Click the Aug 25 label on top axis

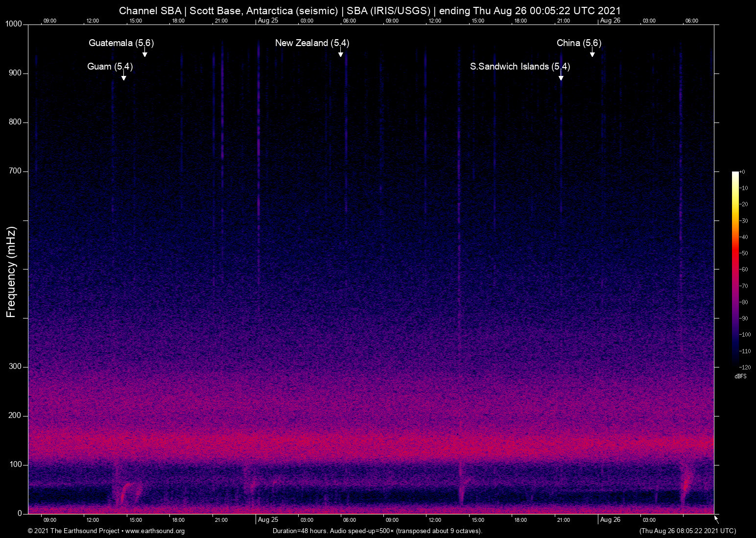(x=268, y=21)
